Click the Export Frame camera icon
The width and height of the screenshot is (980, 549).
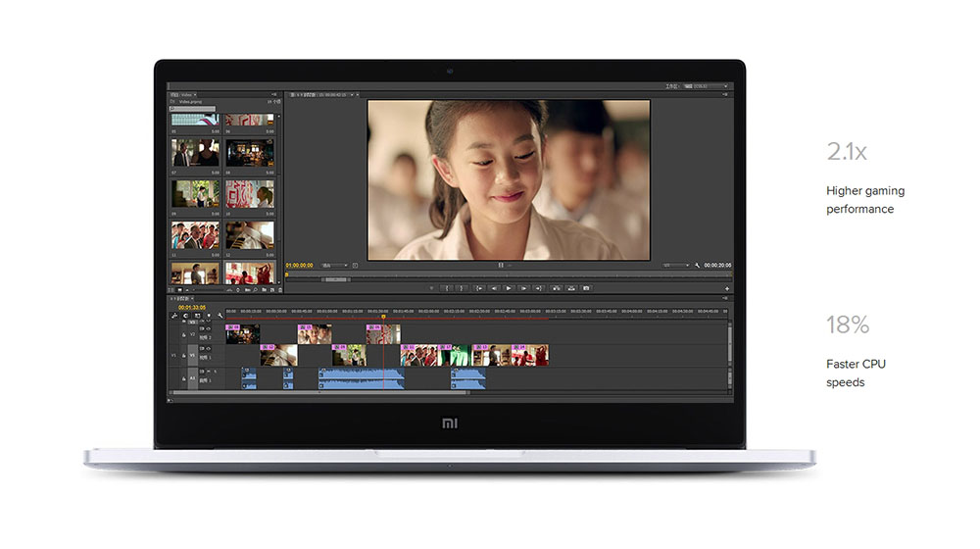click(x=586, y=288)
